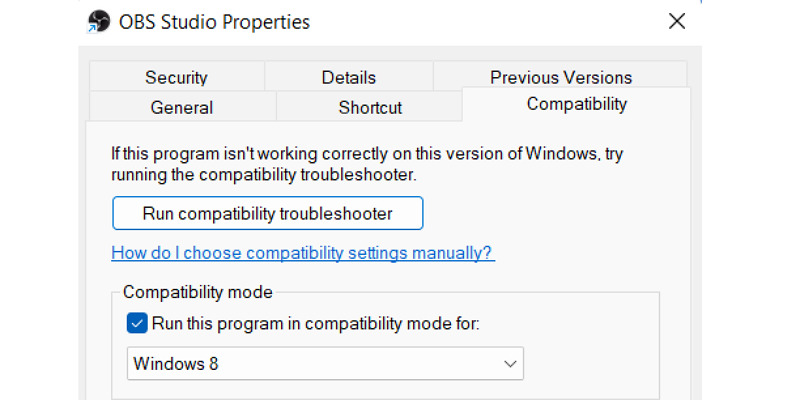Click the OBS Studio icon in title bar
The width and height of the screenshot is (800, 400).
coord(99,22)
